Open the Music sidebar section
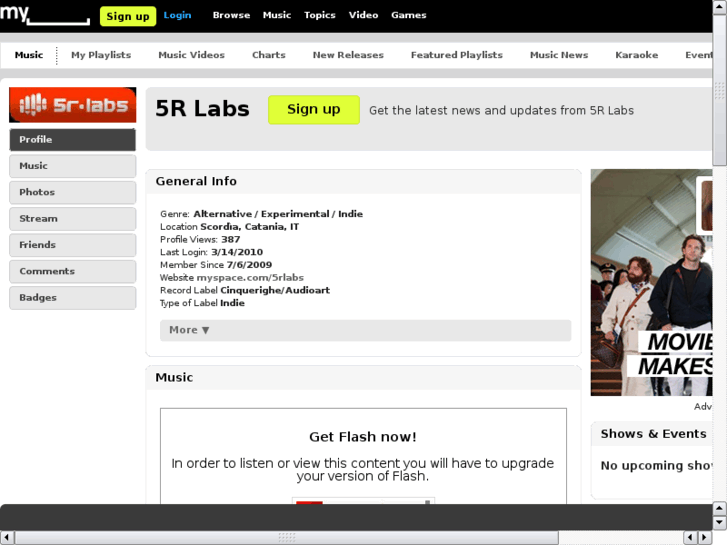Screen dimensions: 727x545 pos(73,166)
